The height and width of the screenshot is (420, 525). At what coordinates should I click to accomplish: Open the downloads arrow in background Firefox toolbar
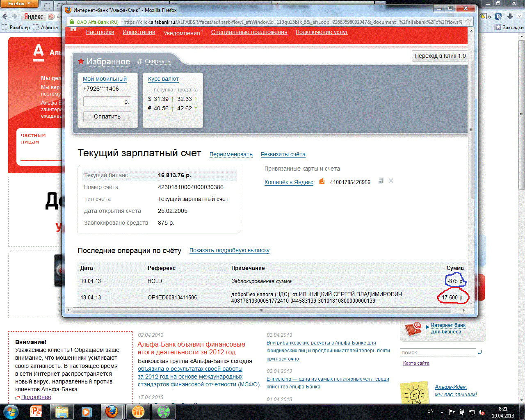tap(510, 16)
